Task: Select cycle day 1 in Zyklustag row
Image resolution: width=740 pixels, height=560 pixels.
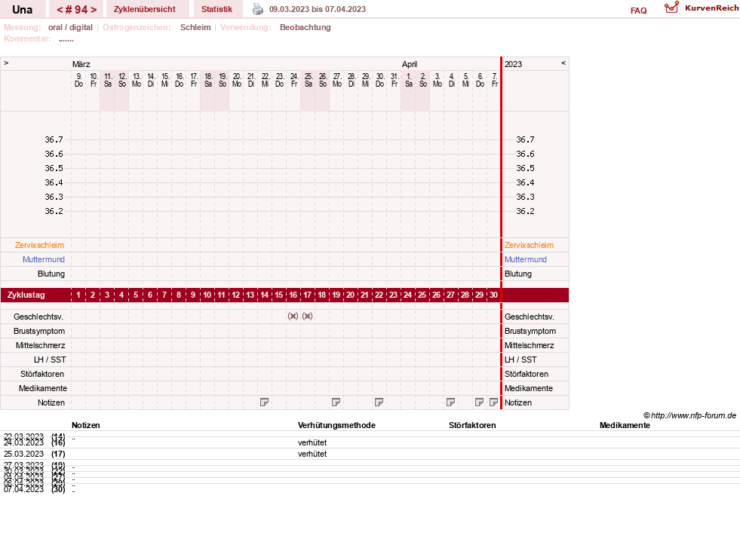Action: tap(78, 295)
